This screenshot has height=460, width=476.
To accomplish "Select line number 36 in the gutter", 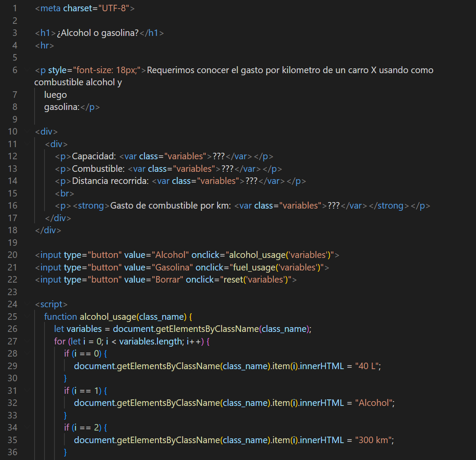I will (13, 452).
